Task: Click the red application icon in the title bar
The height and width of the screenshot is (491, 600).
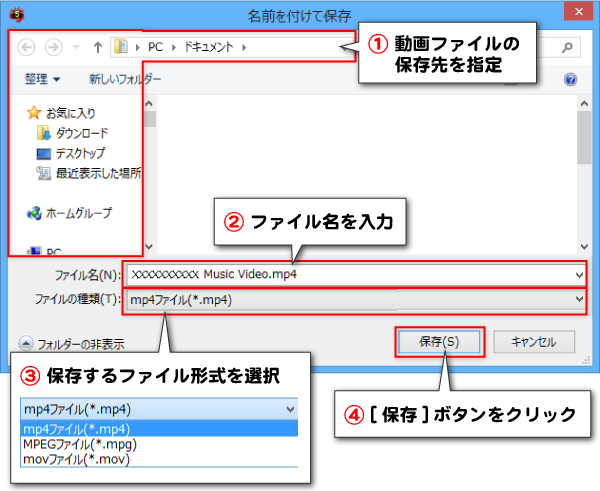Action: pyautogui.click(x=15, y=14)
